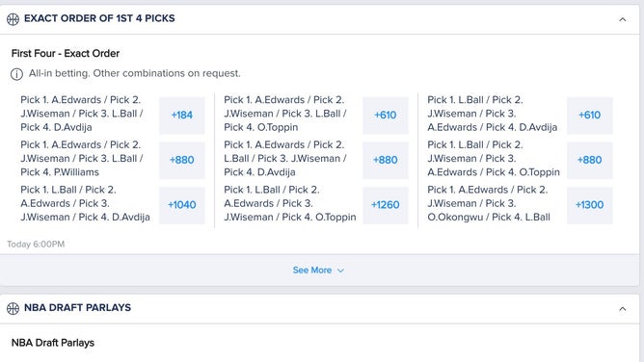Choose the +1300 odds button
The width and height of the screenshot is (644, 362).
(589, 205)
